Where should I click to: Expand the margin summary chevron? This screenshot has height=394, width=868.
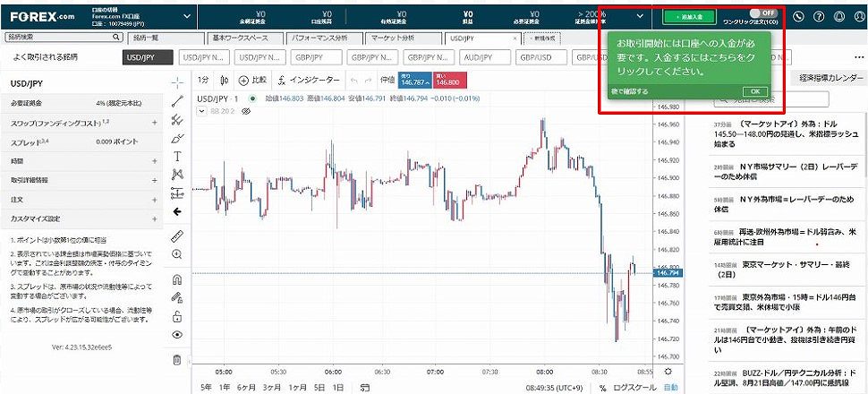pyautogui.click(x=641, y=17)
